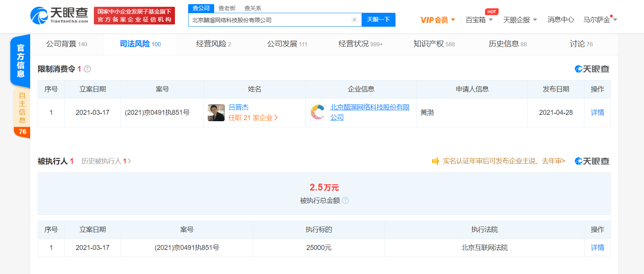
Task: Open the 北京醋溜网络科技股份有限公司 link
Action: click(x=370, y=112)
